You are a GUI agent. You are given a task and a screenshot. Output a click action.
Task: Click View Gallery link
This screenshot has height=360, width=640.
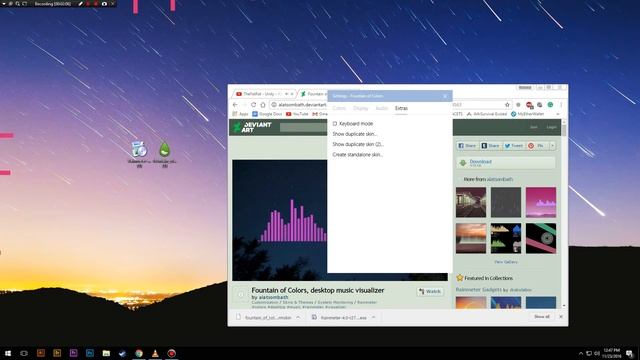coord(506,262)
